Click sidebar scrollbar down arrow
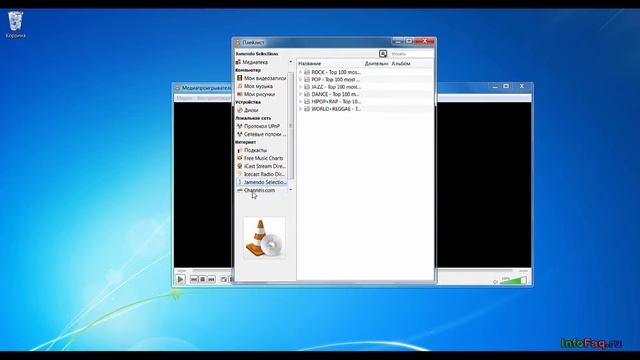Viewport: 640px width, 360px height. coord(291,190)
